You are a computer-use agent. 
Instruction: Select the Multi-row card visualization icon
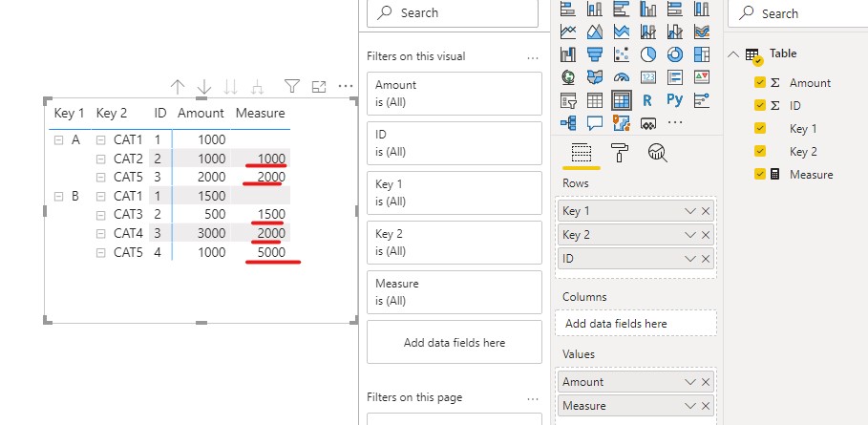[x=675, y=77]
